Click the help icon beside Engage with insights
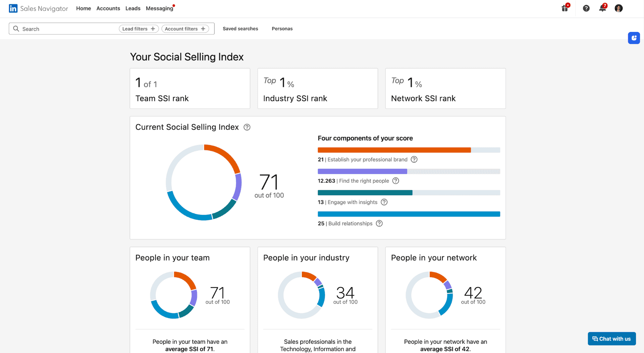Image resolution: width=644 pixels, height=353 pixels. [384, 202]
